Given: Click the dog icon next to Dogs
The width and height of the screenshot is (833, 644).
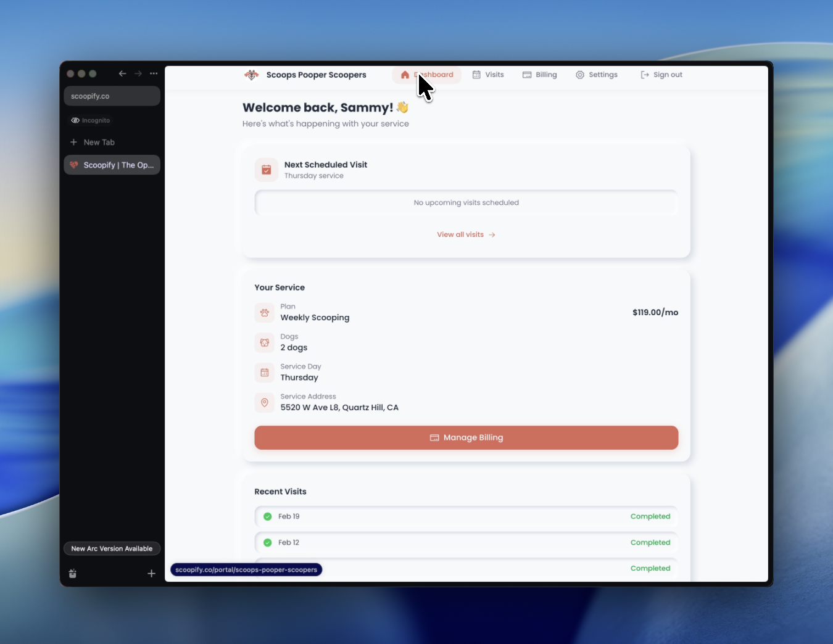Looking at the screenshot, I should (x=265, y=342).
